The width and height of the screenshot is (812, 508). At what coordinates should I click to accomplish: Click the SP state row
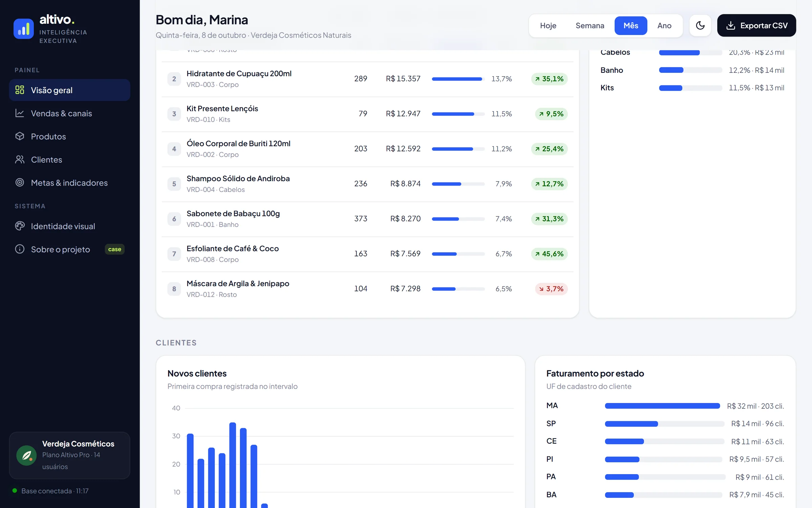click(x=665, y=424)
